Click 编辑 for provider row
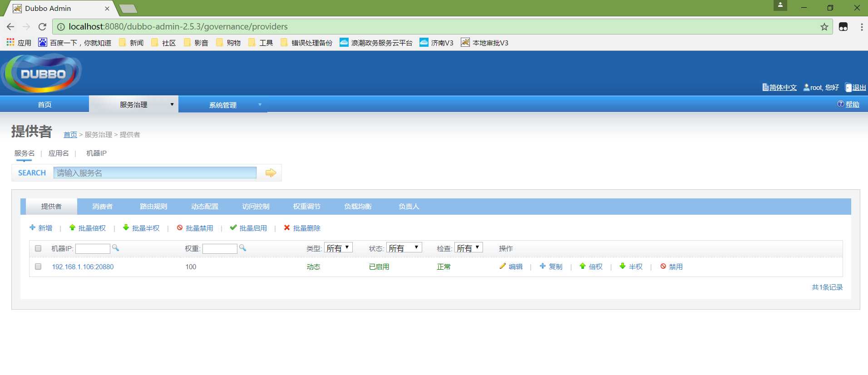Screen dimensions: 868x375 tap(511, 266)
